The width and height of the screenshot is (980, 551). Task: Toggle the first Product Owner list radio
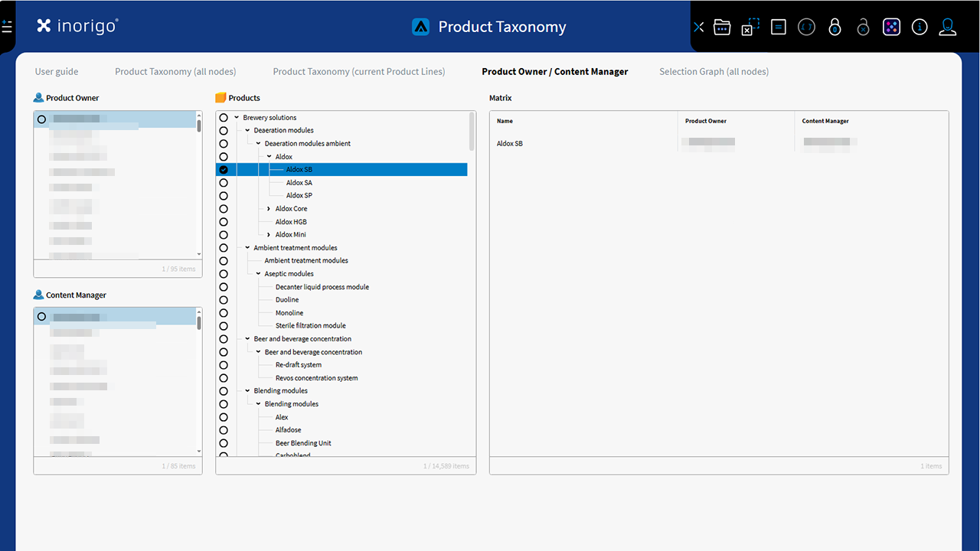coord(41,119)
